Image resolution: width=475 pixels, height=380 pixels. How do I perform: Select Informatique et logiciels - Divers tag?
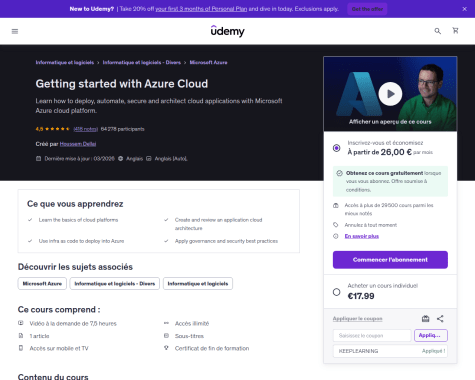[x=115, y=284]
